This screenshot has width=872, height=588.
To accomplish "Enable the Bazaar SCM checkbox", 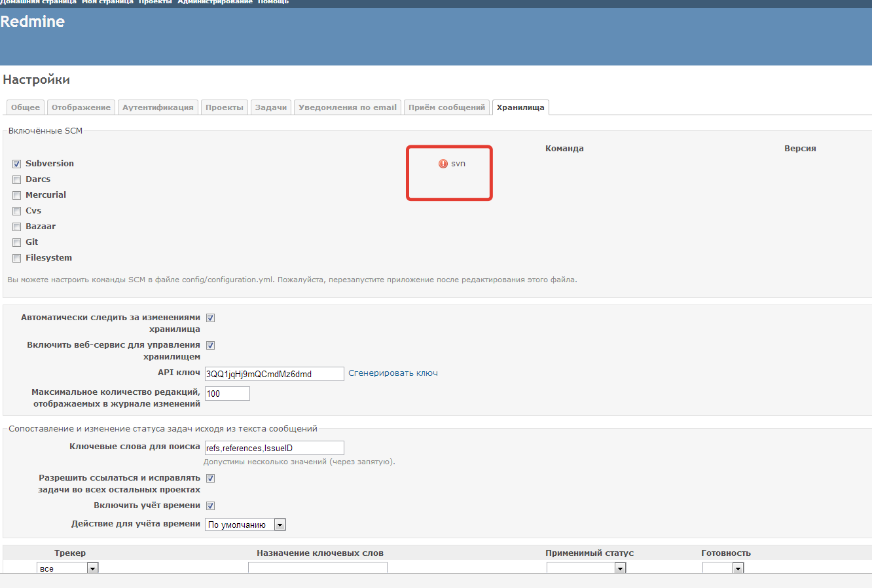I will click(x=17, y=227).
